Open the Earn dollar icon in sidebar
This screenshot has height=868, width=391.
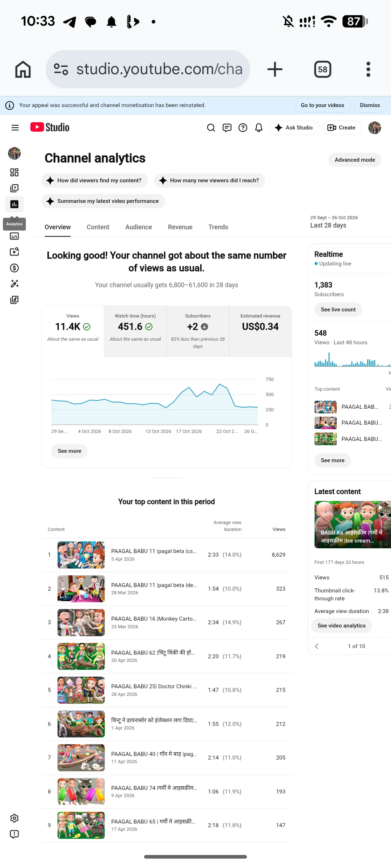pyautogui.click(x=14, y=268)
